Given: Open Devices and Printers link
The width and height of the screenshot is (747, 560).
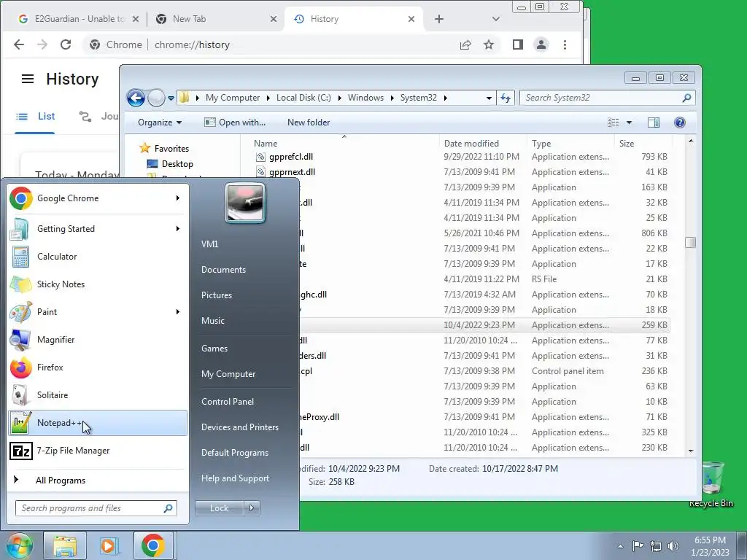Looking at the screenshot, I should point(240,427).
